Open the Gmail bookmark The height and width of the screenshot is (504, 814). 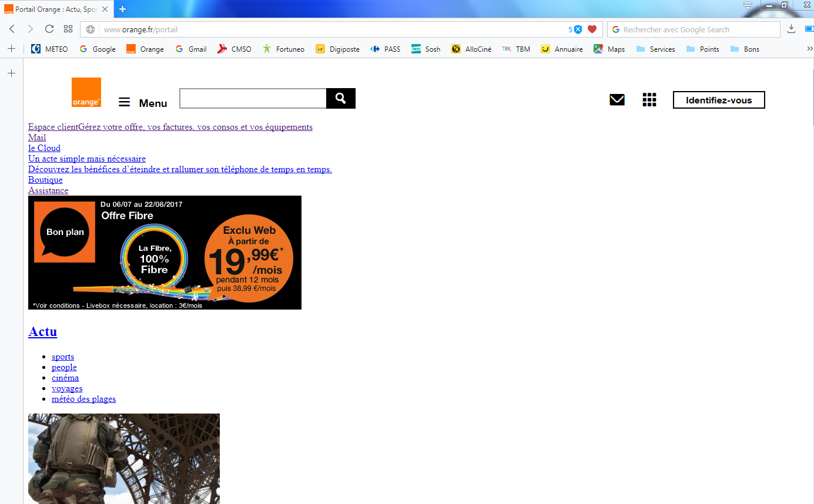coord(191,49)
